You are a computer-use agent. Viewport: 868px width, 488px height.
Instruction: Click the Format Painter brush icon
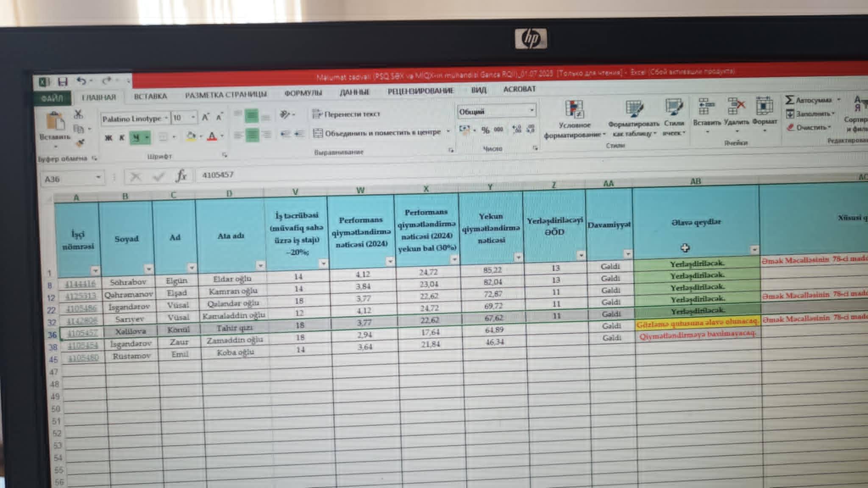pyautogui.click(x=80, y=143)
